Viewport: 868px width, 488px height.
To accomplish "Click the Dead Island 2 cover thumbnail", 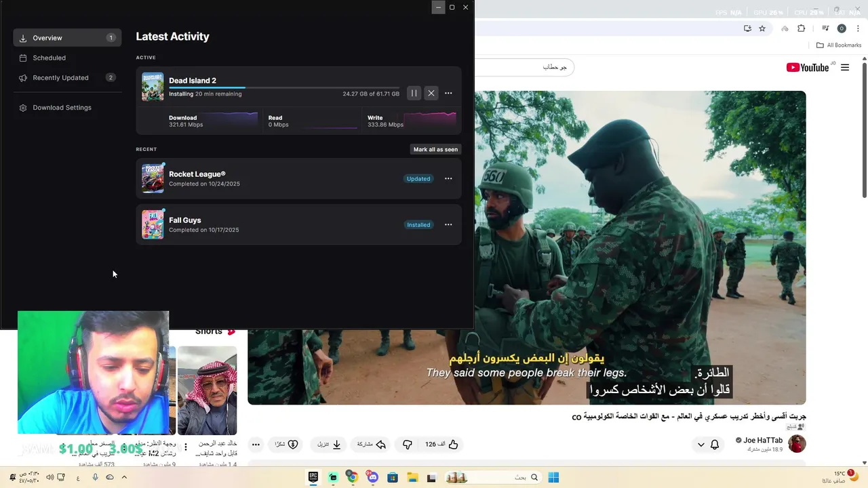I will tap(153, 87).
